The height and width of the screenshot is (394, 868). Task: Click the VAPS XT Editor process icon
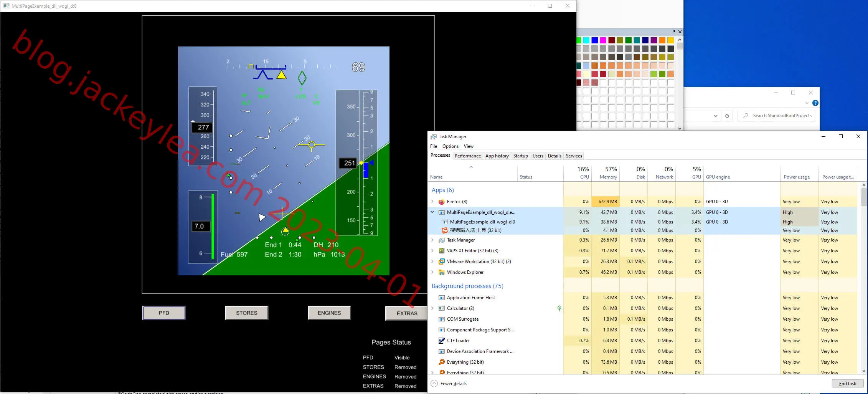click(442, 251)
